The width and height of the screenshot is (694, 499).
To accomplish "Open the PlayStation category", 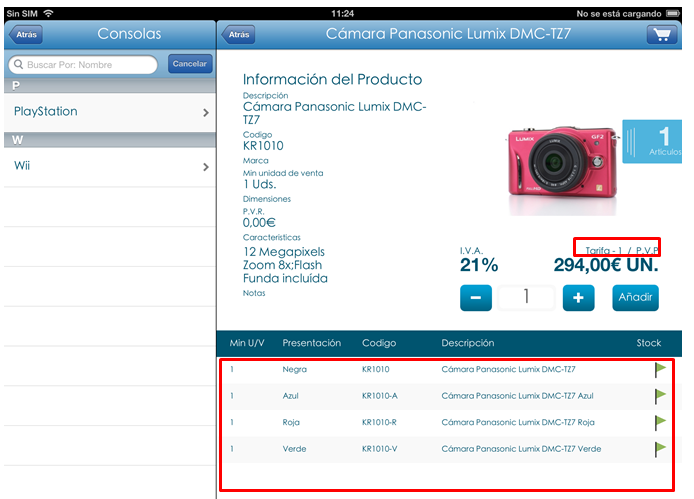I will coord(110,112).
